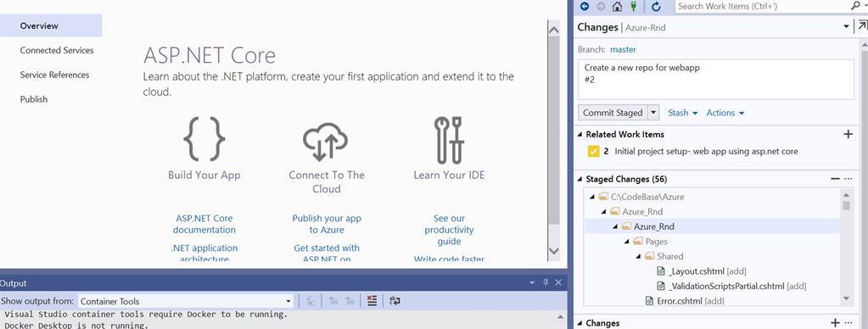Viewport: 868px width, 329px height.
Task: Toggle word wrap in Output window
Action: pyautogui.click(x=395, y=301)
